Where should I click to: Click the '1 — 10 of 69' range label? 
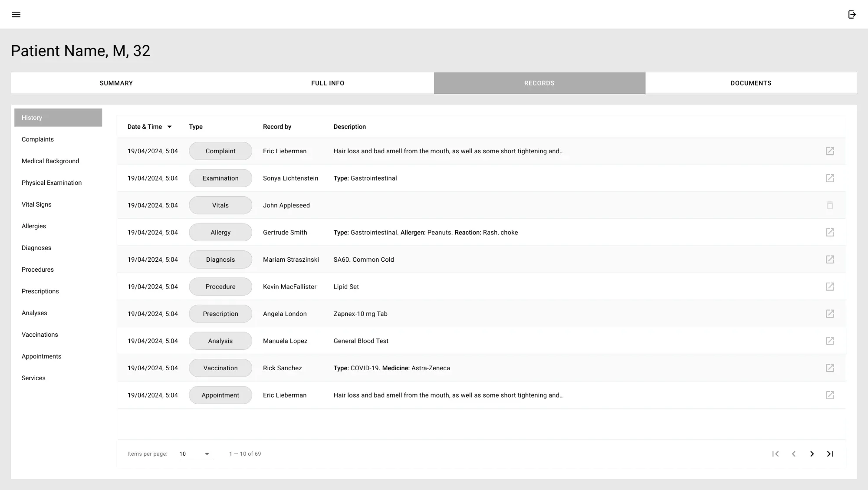245,454
